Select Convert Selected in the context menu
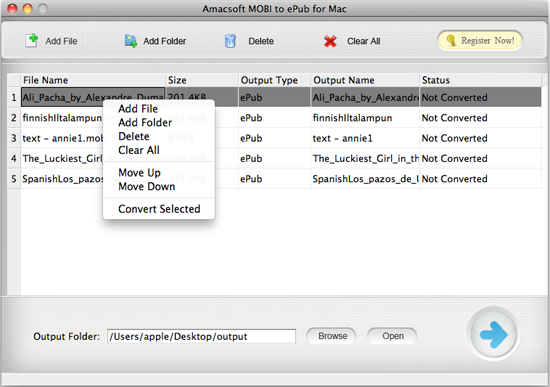Screen dimensions: 550x387 click(159, 209)
